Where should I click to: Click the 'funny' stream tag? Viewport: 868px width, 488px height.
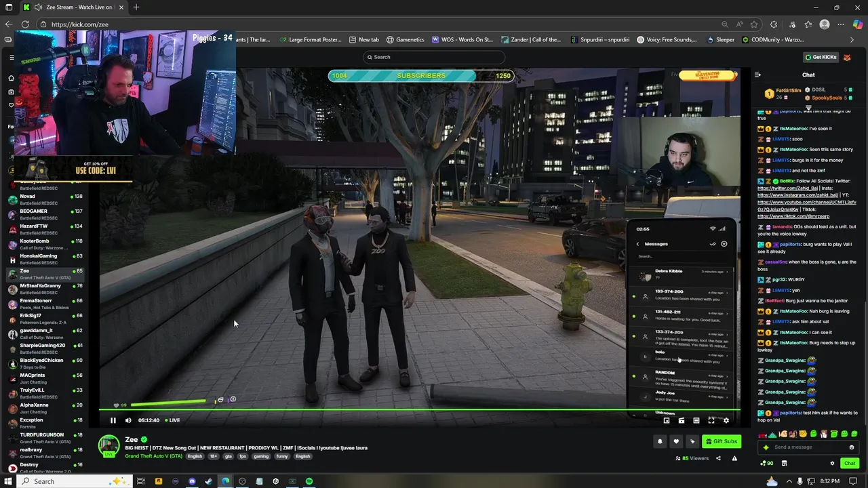281,456
